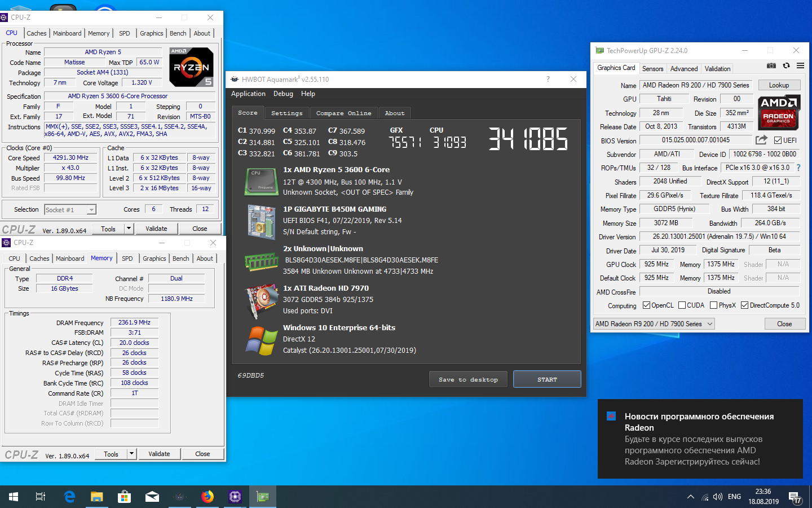Viewport: 812px width, 508px height.
Task: Open Caches tab in upper CPU-Z window
Action: coord(37,33)
